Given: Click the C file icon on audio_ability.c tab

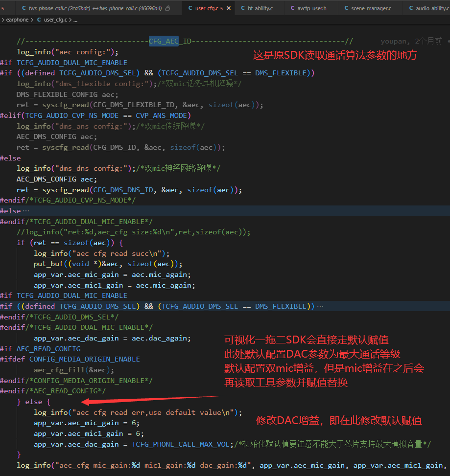Looking at the screenshot, I should 411,8.
